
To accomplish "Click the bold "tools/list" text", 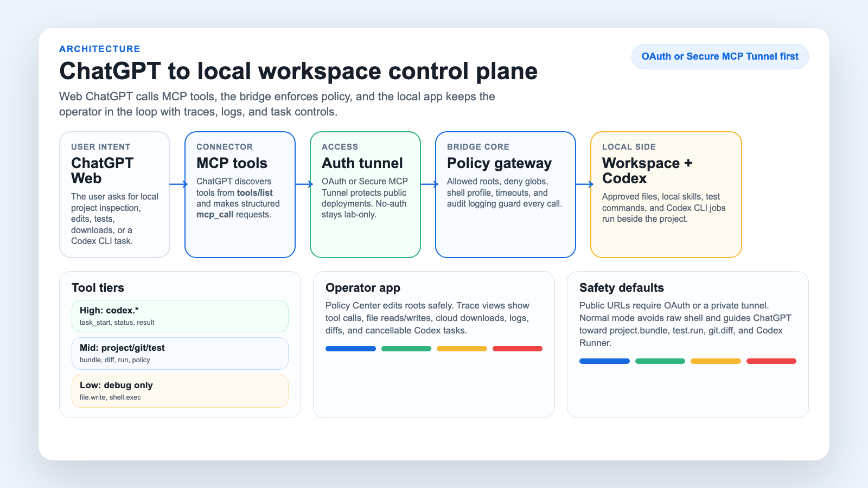I will (255, 192).
